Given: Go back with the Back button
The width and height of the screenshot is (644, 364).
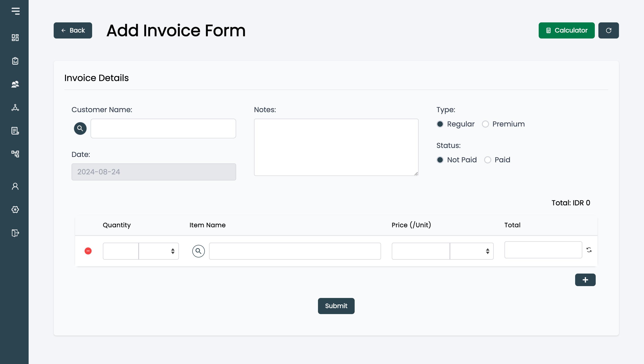Looking at the screenshot, I should tap(73, 30).
